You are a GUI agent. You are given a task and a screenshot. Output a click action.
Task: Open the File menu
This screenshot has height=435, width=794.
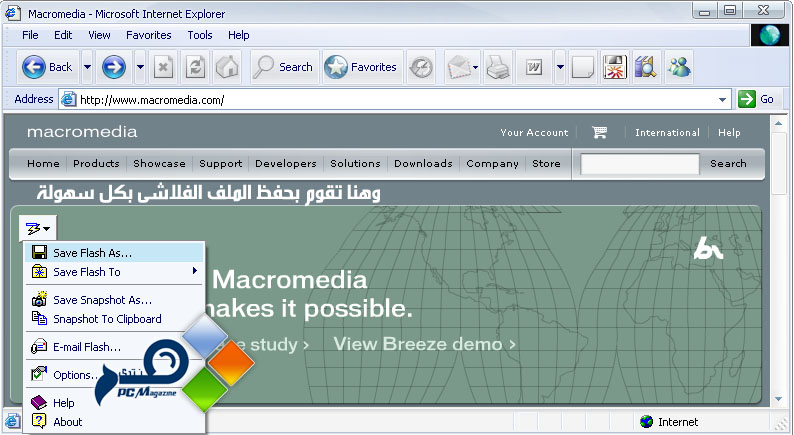click(30, 35)
